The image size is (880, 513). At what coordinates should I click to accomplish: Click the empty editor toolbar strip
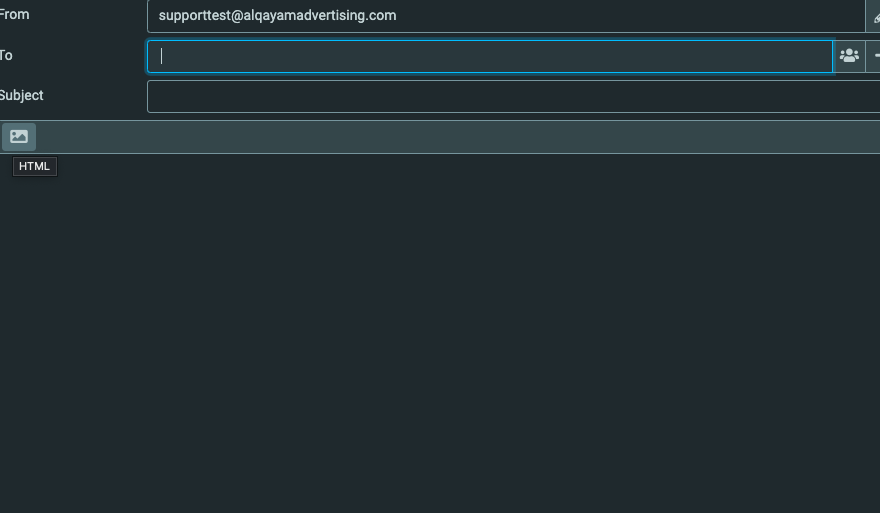[x=450, y=137]
